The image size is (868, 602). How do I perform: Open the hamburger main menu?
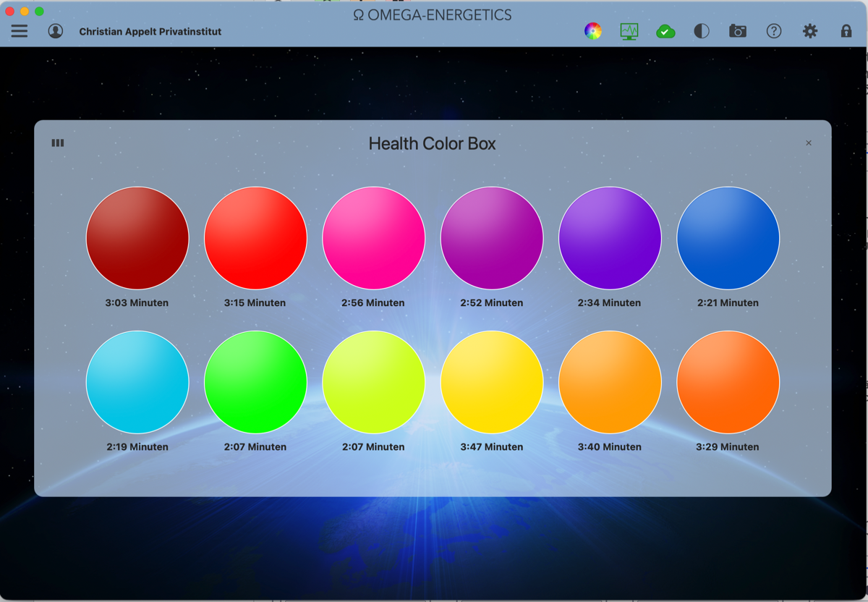(x=20, y=31)
